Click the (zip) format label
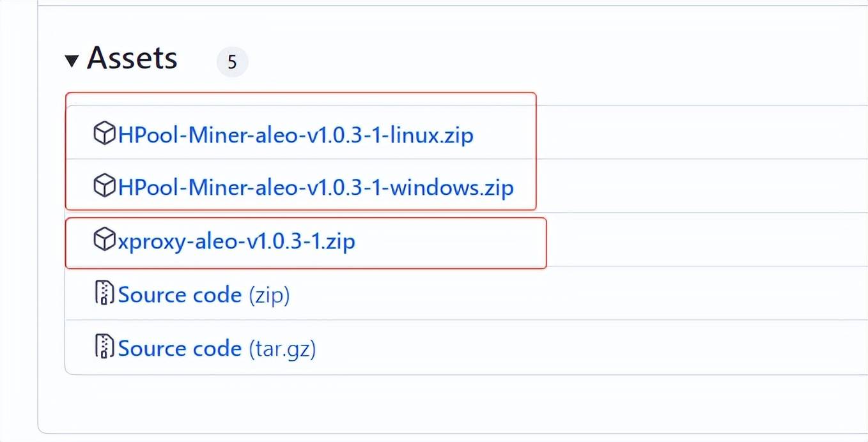Screen dimensions: 868x442 pyautogui.click(x=268, y=295)
